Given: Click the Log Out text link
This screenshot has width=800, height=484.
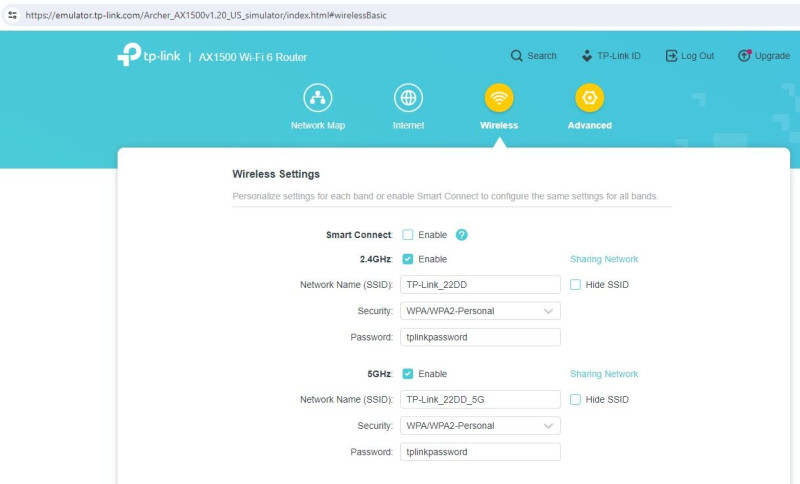Looking at the screenshot, I should pos(697,56).
